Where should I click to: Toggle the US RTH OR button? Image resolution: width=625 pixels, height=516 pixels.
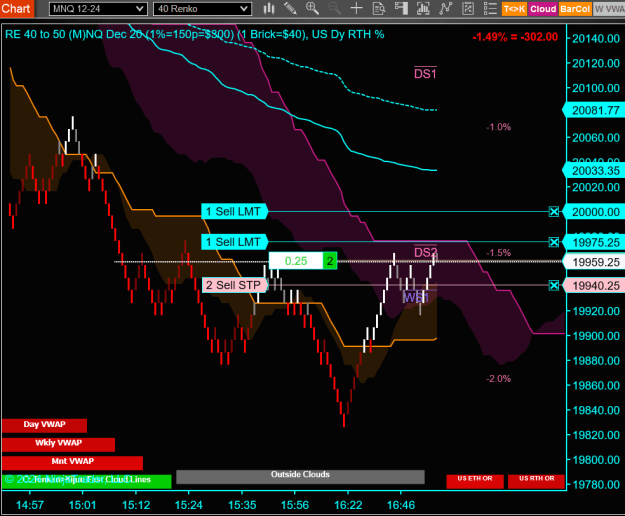tap(537, 481)
